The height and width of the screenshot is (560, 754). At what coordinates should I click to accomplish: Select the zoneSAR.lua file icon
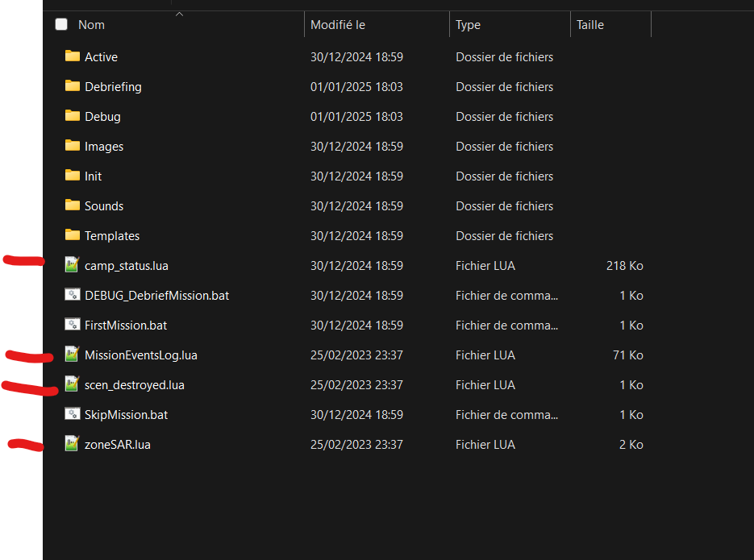(x=72, y=443)
